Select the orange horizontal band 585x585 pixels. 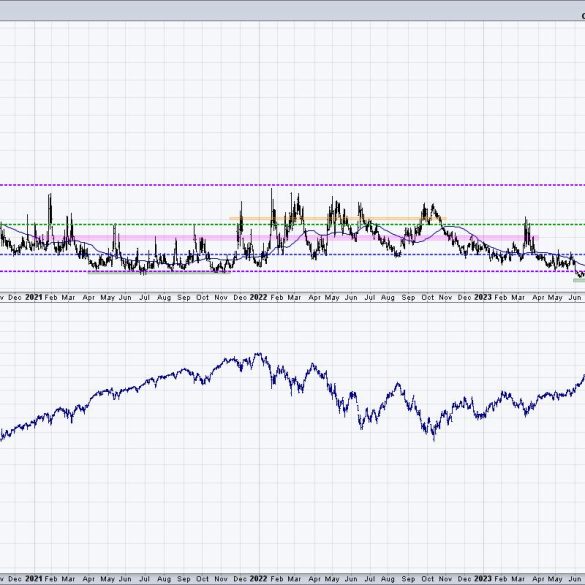[338, 218]
